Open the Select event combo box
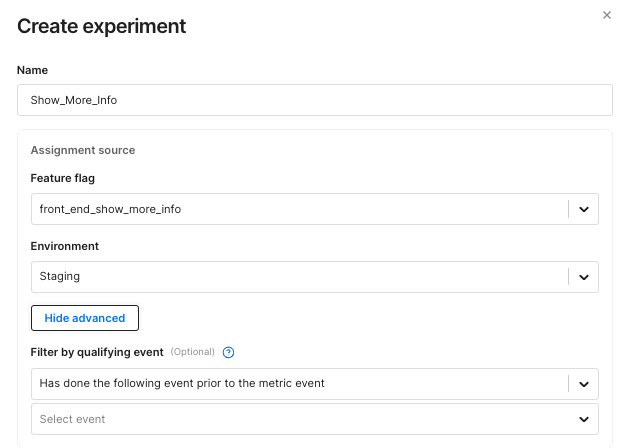Viewport: 627px width, 448px height. click(x=300, y=419)
